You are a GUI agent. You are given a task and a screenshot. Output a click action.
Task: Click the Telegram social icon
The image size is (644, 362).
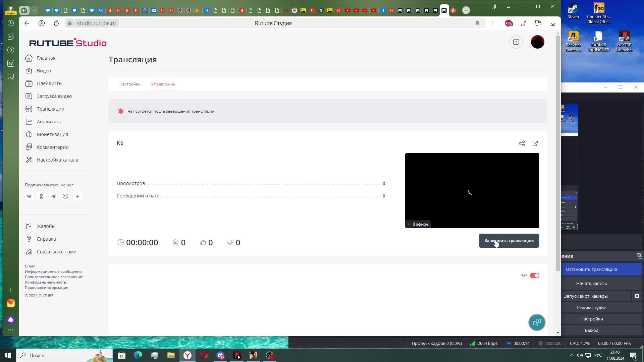(x=53, y=196)
